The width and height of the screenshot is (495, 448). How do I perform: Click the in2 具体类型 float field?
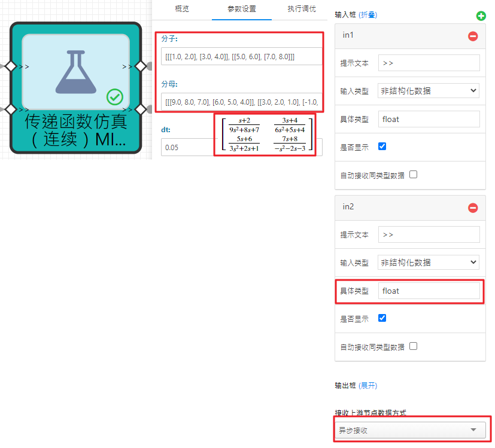[429, 291]
